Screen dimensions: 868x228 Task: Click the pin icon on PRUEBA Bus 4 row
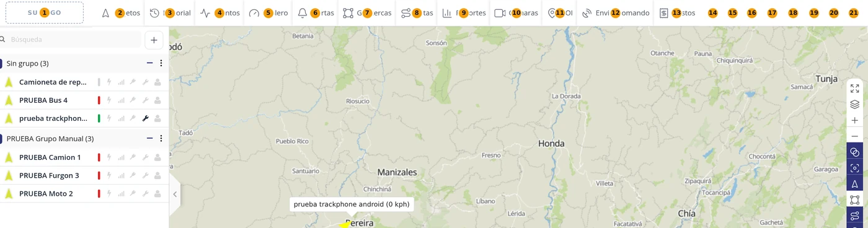133,100
